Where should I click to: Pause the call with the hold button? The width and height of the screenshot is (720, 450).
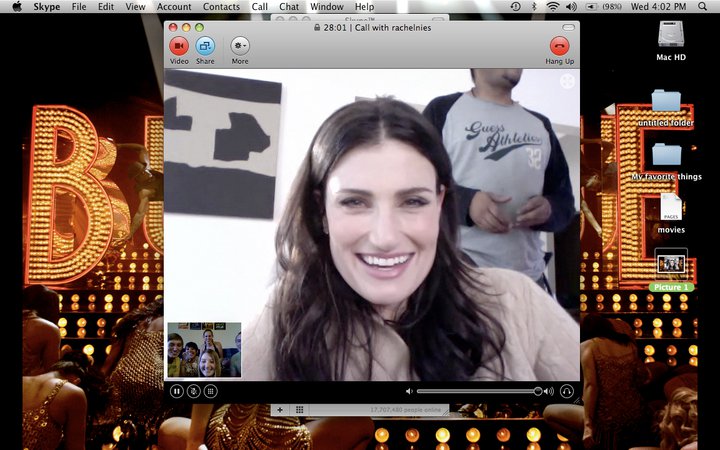pyautogui.click(x=177, y=391)
